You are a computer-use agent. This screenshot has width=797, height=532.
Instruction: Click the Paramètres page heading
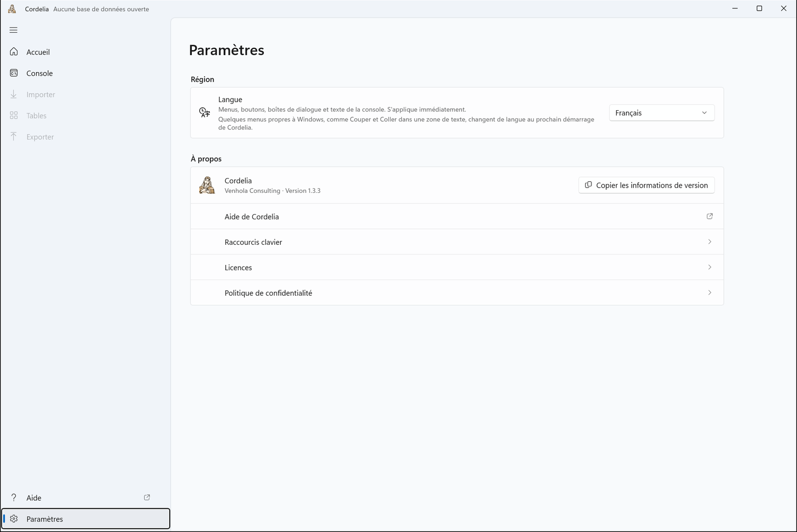[x=226, y=50]
